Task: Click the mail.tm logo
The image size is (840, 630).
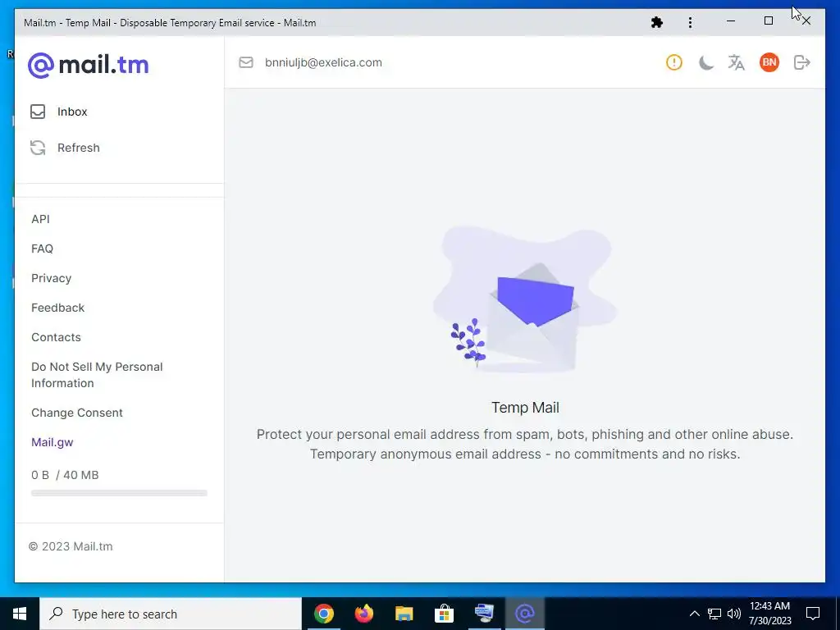Action: [89, 66]
